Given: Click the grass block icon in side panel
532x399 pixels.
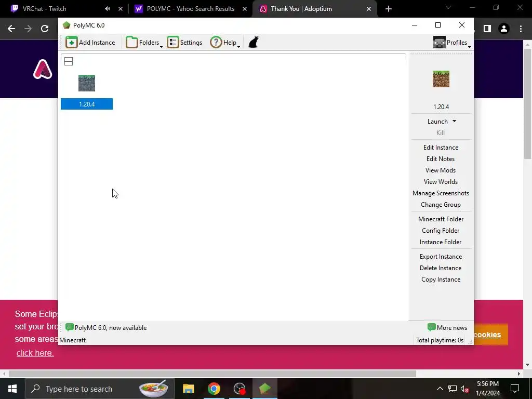Looking at the screenshot, I should [x=441, y=79].
